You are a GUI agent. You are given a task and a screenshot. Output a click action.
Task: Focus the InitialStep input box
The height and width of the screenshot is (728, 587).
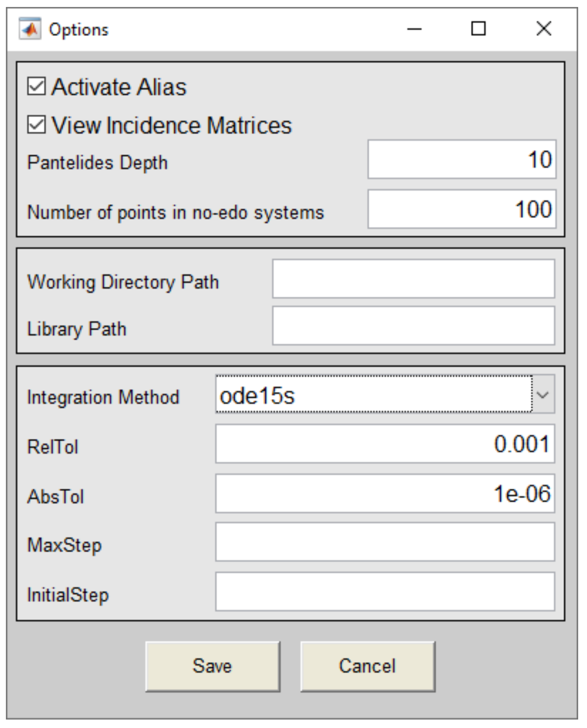[x=385, y=592]
